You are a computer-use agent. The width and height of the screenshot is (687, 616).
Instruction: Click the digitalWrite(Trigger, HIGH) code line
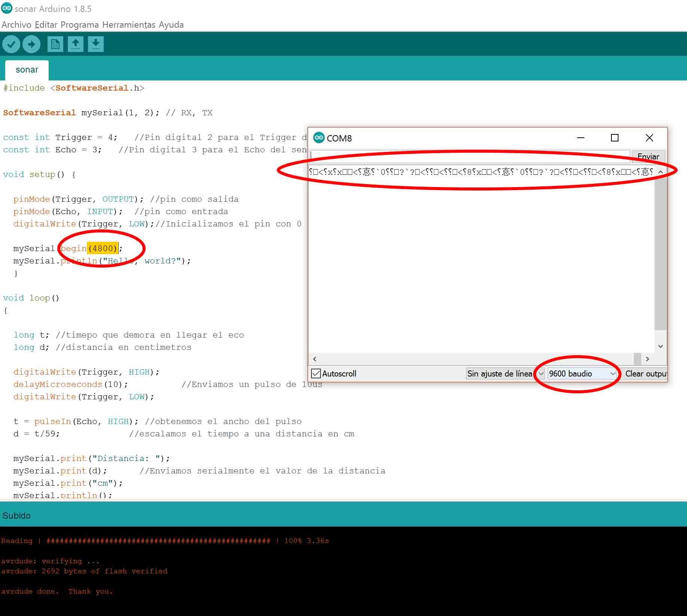pos(86,372)
